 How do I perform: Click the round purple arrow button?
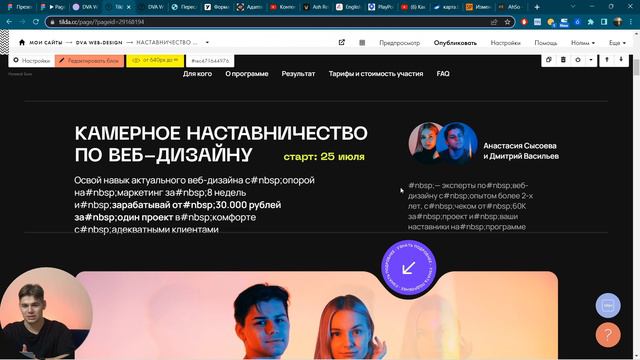click(x=409, y=267)
